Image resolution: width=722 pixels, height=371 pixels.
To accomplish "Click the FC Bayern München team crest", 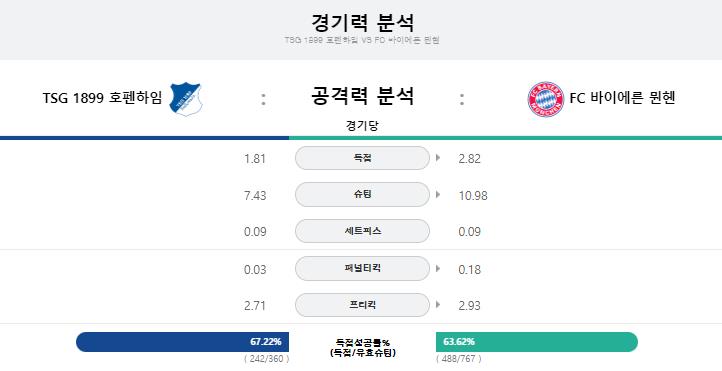I will 546,99.
